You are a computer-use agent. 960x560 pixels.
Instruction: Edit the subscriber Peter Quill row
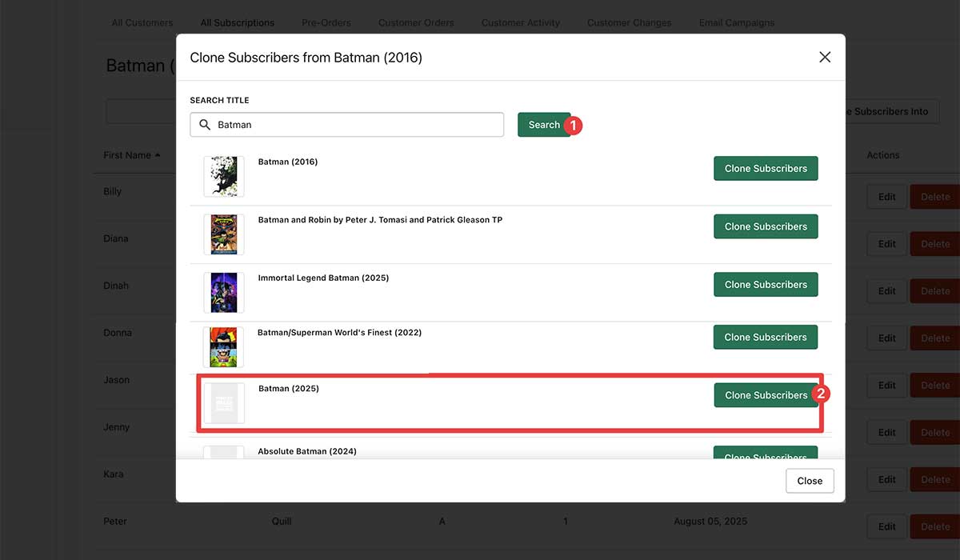pyautogui.click(x=886, y=526)
